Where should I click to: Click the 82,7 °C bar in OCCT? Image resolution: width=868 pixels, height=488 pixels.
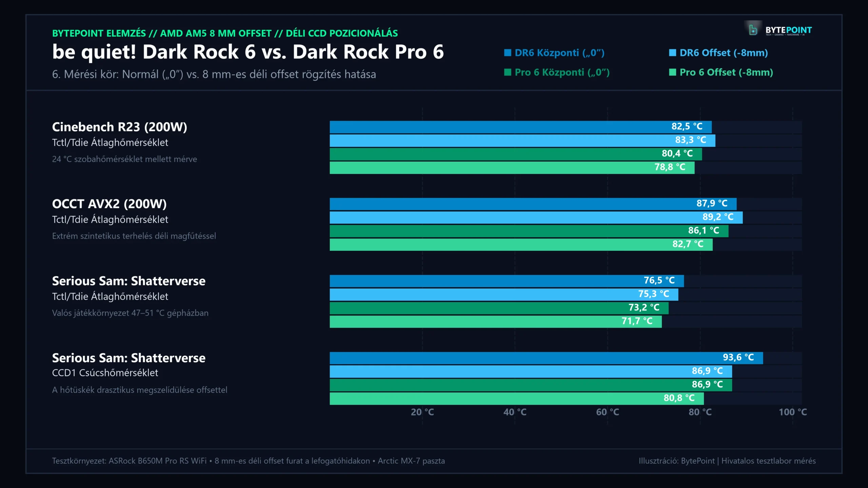pyautogui.click(x=521, y=245)
